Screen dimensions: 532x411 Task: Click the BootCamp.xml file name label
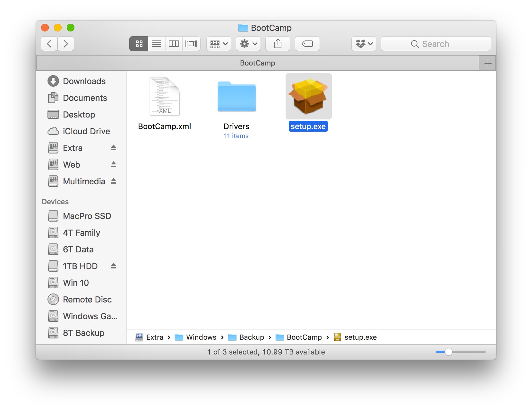pyautogui.click(x=165, y=127)
